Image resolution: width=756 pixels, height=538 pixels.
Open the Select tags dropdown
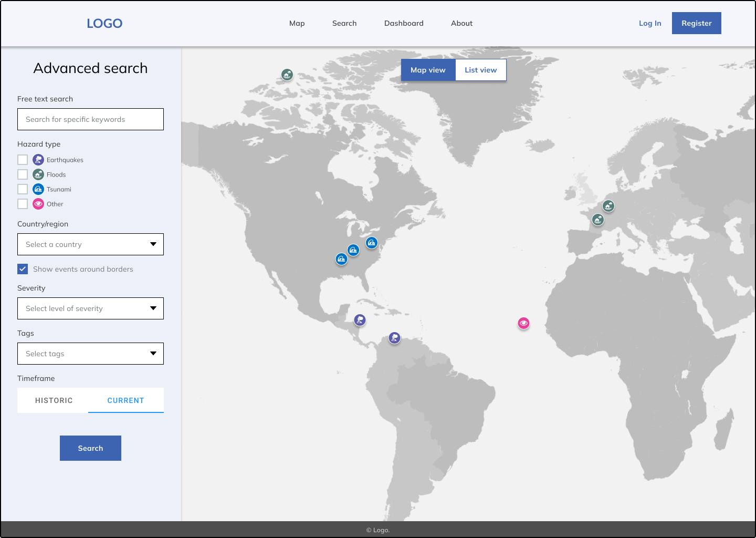click(90, 354)
